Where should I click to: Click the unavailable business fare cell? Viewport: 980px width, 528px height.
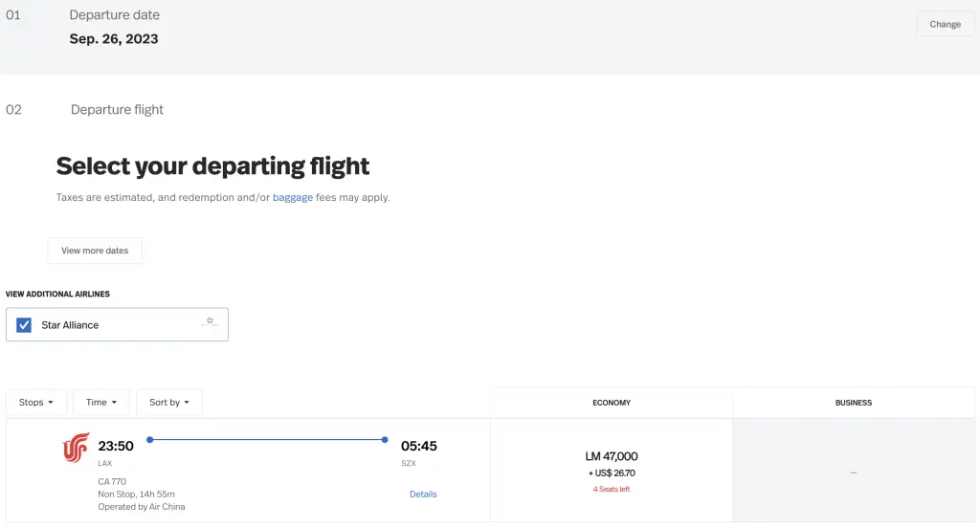point(853,471)
